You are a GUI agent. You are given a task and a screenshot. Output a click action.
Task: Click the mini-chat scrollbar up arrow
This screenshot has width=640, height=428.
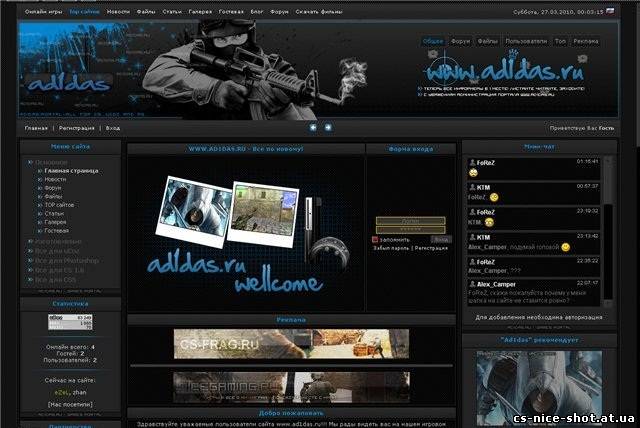point(608,160)
